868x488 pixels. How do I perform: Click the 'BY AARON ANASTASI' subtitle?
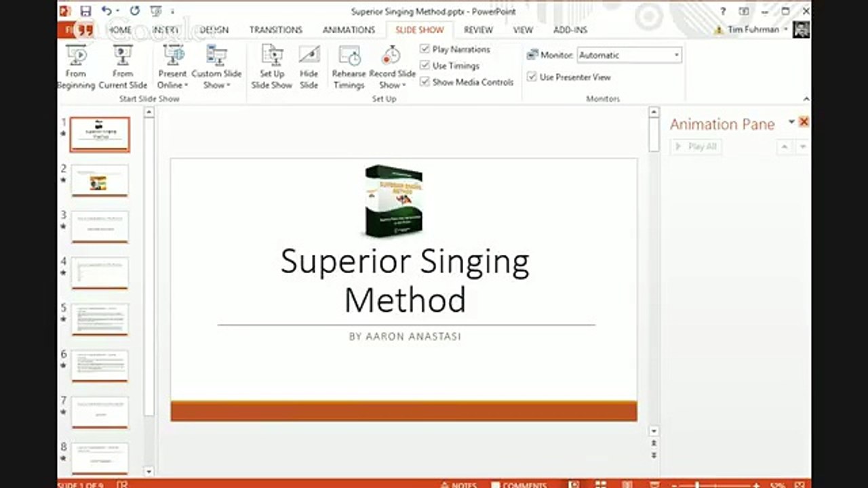pos(405,336)
